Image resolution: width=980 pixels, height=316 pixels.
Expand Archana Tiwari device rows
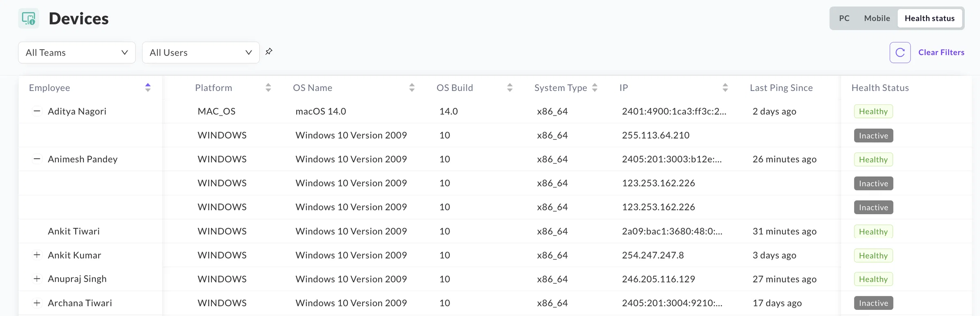37,303
